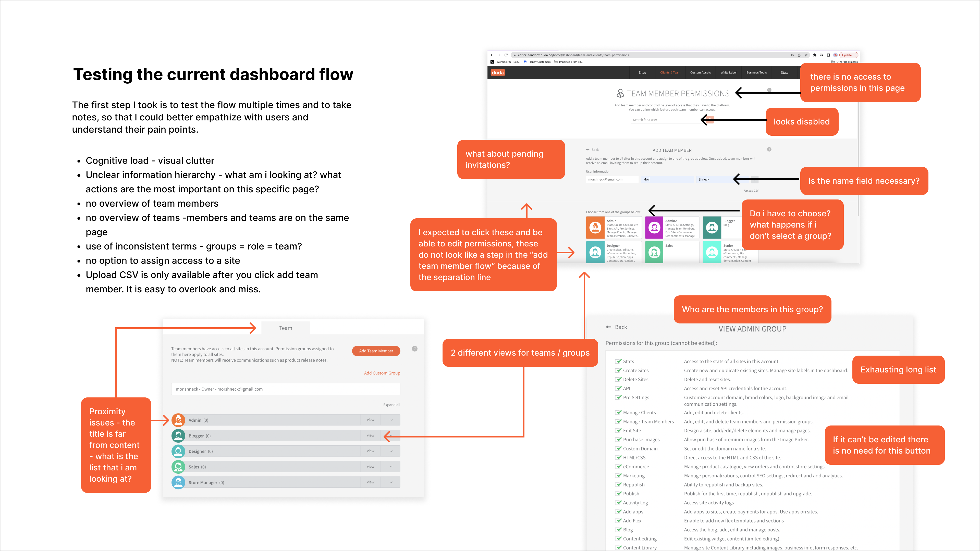The image size is (980, 551).
Task: Click the Add Custom Group link
Action: click(382, 373)
